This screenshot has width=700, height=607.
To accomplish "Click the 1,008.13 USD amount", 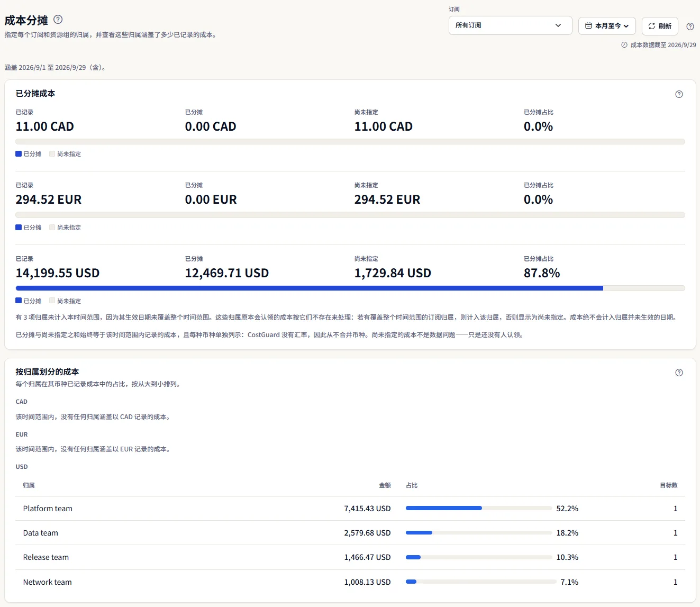I will point(367,582).
